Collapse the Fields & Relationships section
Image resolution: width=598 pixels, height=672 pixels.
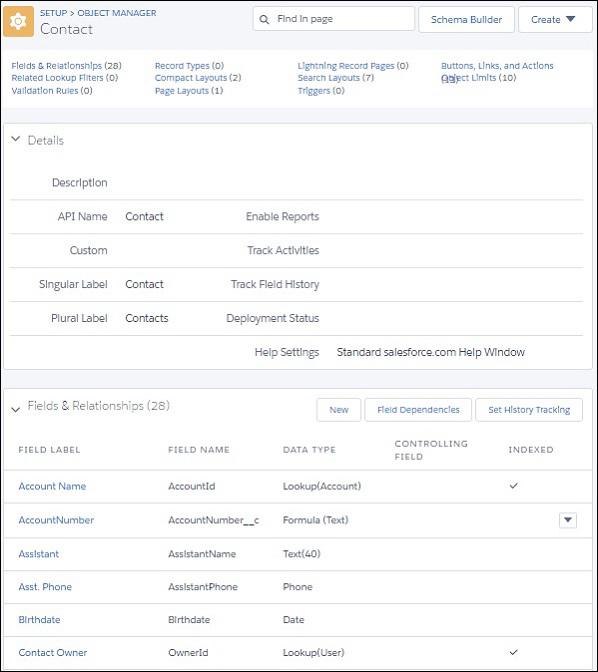[15, 410]
